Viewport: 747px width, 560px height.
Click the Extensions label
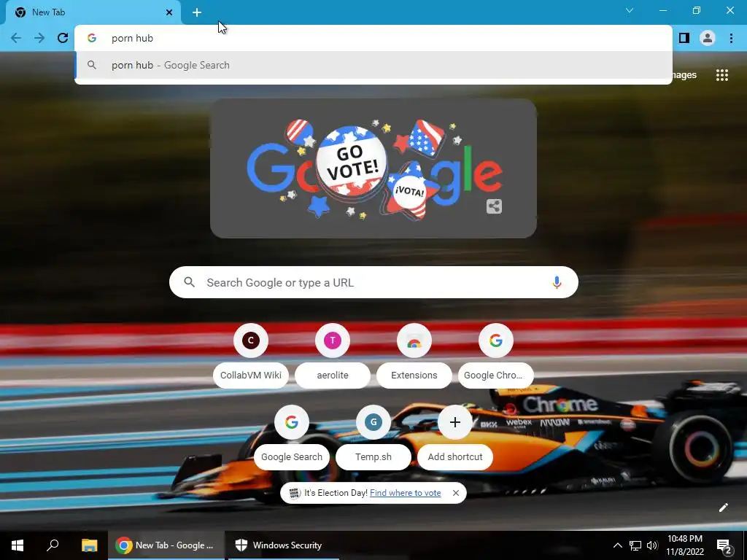[x=414, y=376]
